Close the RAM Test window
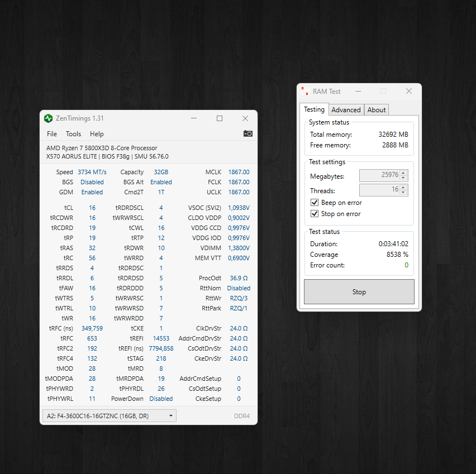The width and height of the screenshot is (476, 474). pyautogui.click(x=409, y=91)
